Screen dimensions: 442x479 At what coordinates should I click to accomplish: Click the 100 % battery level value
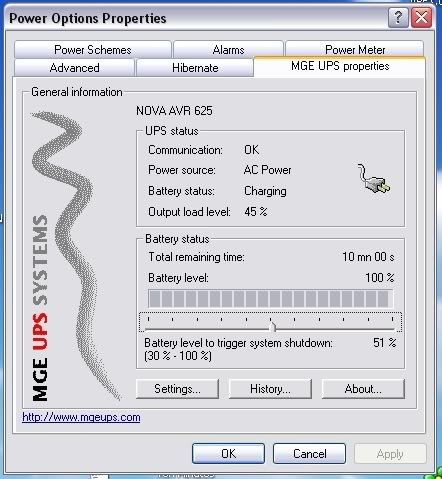click(x=380, y=277)
